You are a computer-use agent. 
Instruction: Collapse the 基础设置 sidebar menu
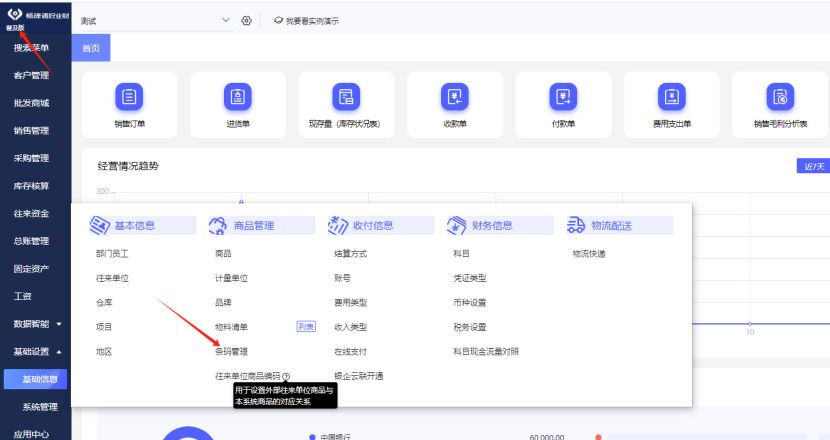pos(37,352)
